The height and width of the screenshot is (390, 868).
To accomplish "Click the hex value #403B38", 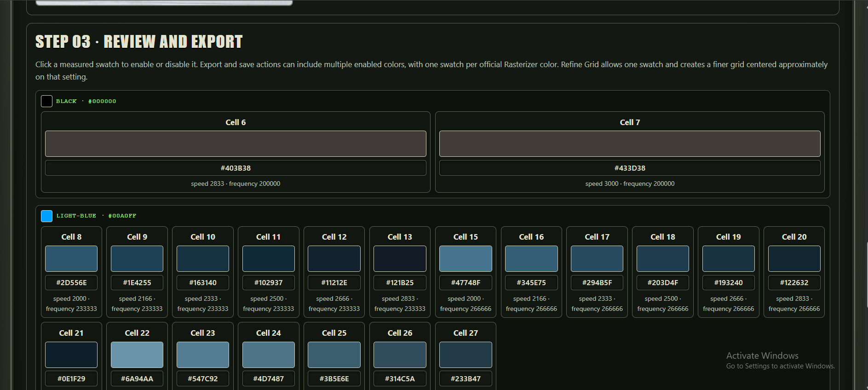I will click(236, 168).
